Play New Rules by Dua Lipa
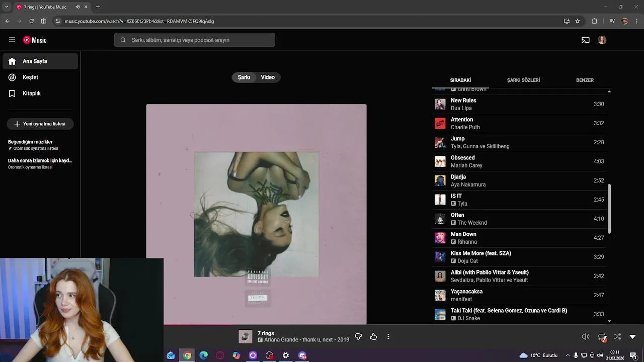The image size is (644, 362). (x=519, y=104)
